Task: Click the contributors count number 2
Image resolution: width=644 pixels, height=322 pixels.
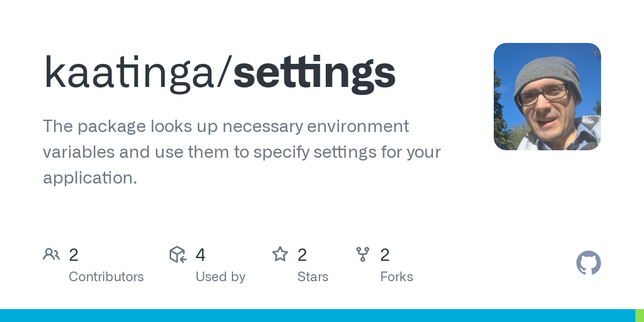Action: tap(74, 255)
